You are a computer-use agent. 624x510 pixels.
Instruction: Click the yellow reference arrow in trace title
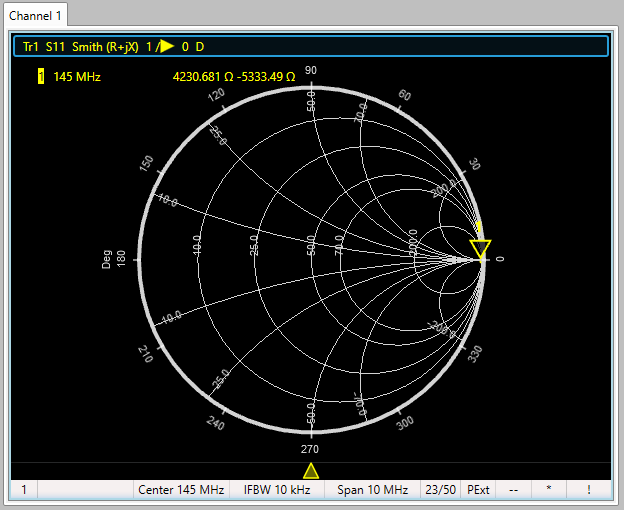coord(166,47)
